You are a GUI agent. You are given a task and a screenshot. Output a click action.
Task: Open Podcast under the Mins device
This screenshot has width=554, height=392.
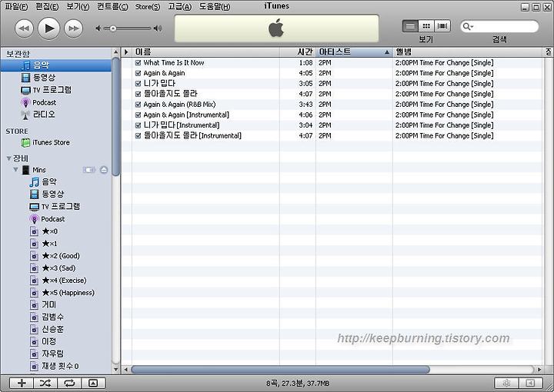click(47, 219)
